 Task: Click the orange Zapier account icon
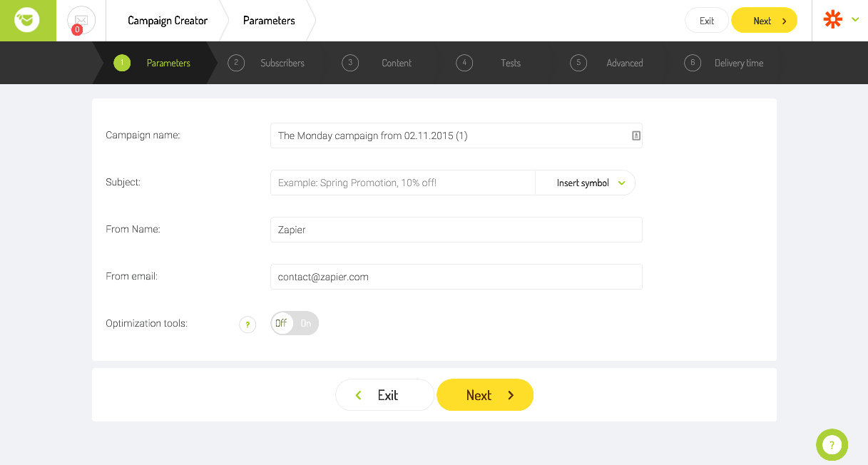pos(833,20)
